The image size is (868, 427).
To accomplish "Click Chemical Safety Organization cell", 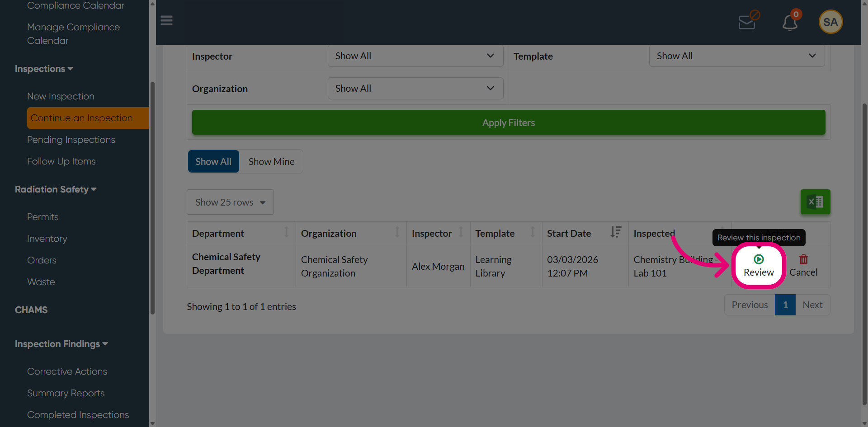I will pos(351,266).
